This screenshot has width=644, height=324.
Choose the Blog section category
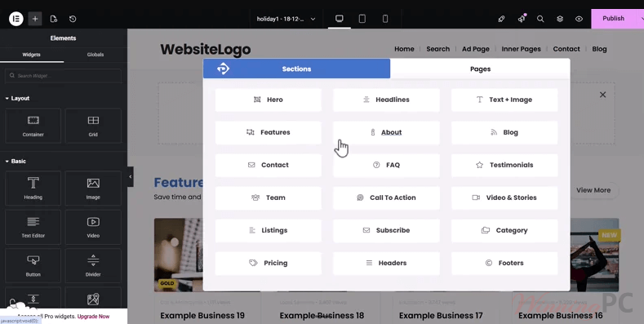[x=504, y=132]
